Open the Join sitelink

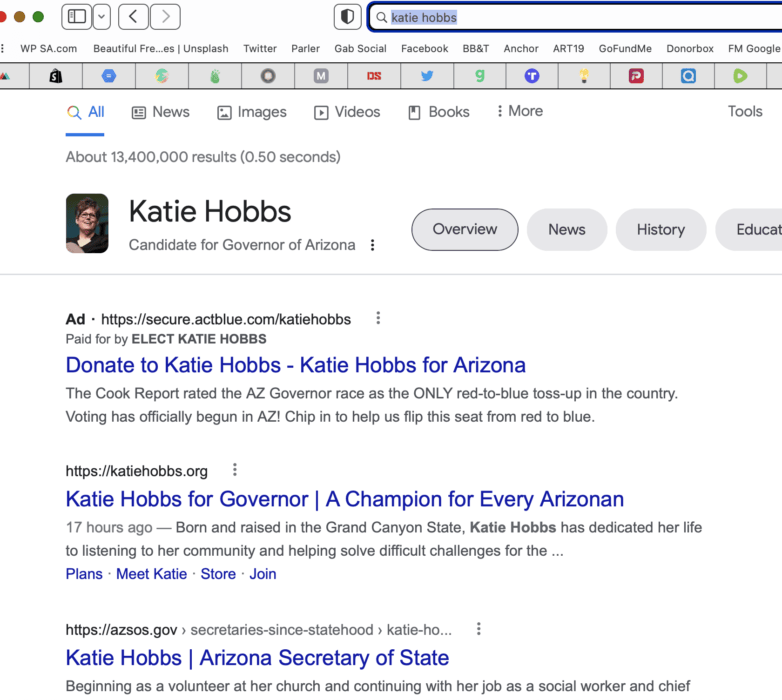pyautogui.click(x=263, y=574)
